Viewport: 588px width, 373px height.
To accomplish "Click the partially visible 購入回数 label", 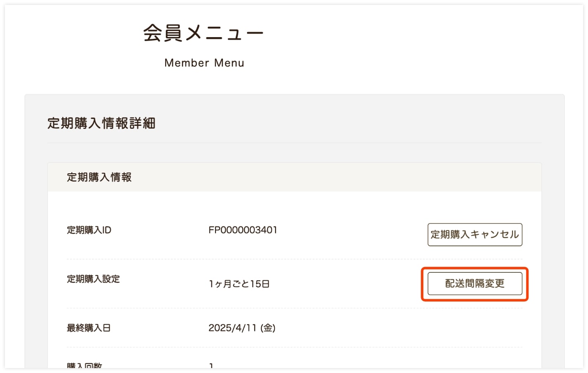I will click(x=84, y=366).
